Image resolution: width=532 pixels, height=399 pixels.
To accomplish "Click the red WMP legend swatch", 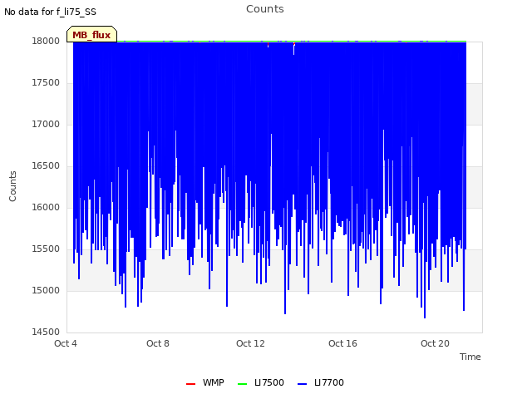I will pos(190,384).
